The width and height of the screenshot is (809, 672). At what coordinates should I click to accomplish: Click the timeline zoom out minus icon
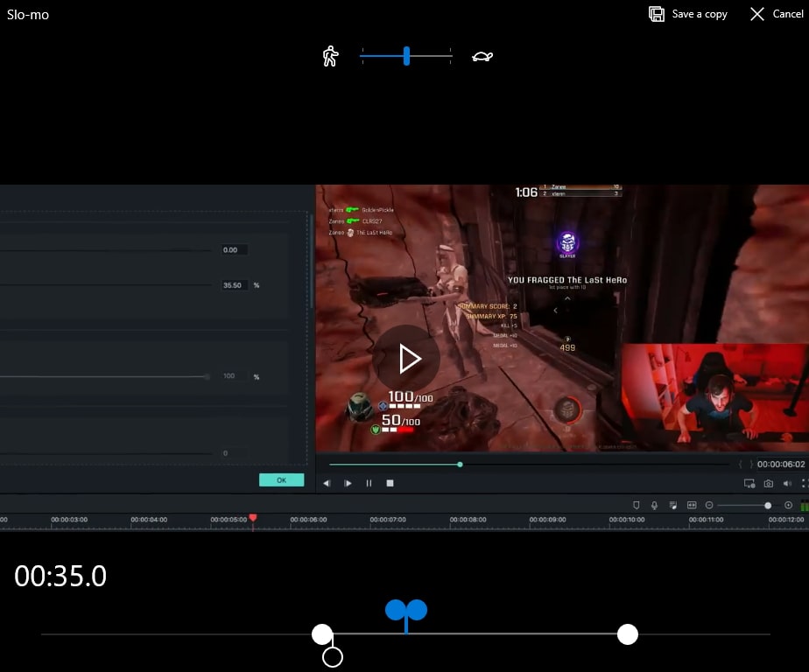(x=709, y=506)
